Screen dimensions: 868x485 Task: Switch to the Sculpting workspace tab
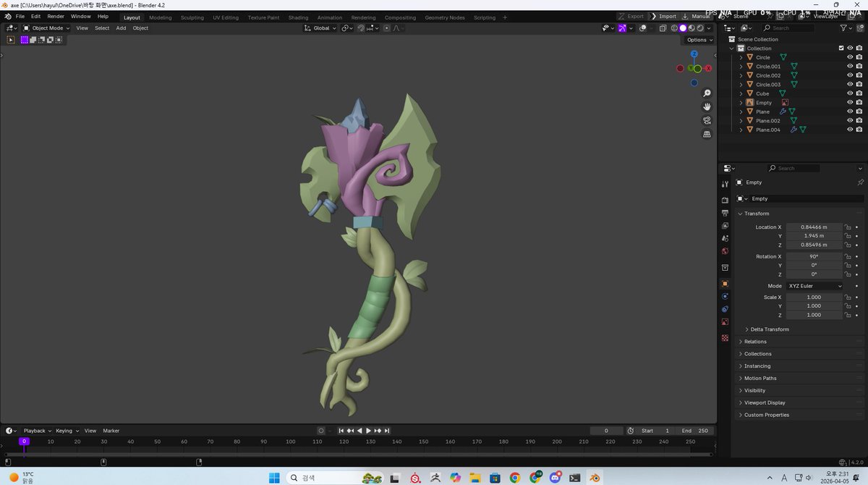coord(192,17)
